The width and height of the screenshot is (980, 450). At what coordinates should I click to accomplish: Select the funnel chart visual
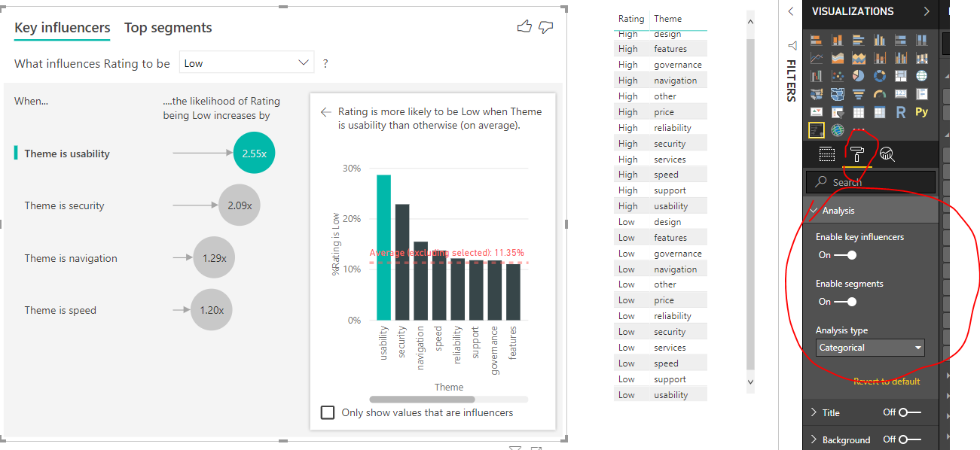(x=859, y=94)
